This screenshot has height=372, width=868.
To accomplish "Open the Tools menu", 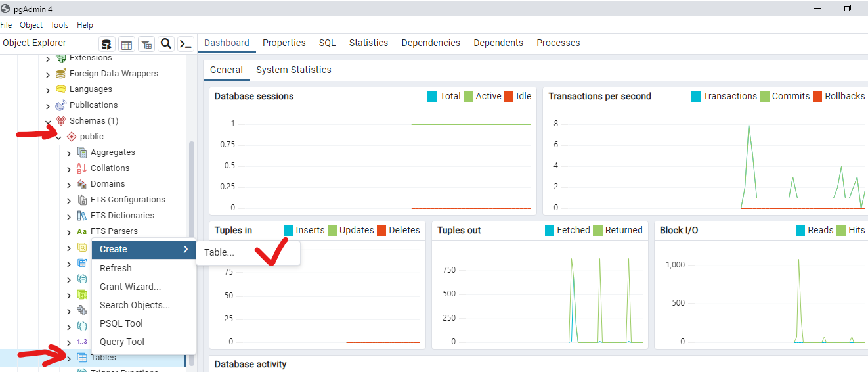I will (59, 25).
